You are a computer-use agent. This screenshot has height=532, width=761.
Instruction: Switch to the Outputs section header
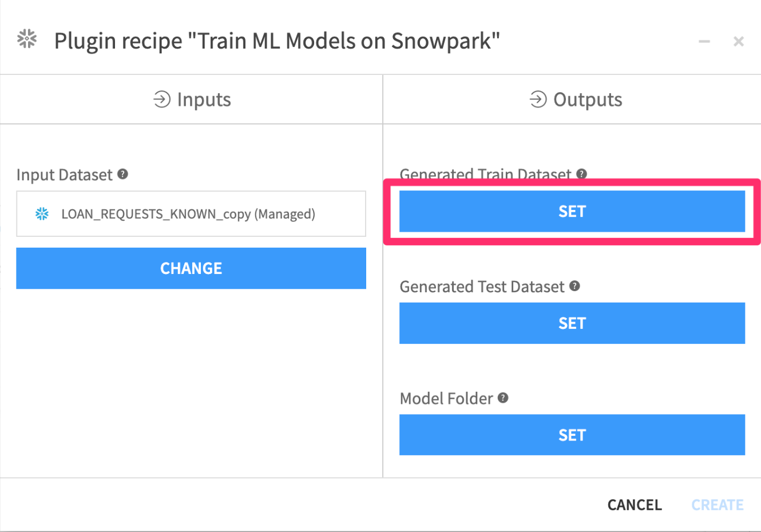572,100
